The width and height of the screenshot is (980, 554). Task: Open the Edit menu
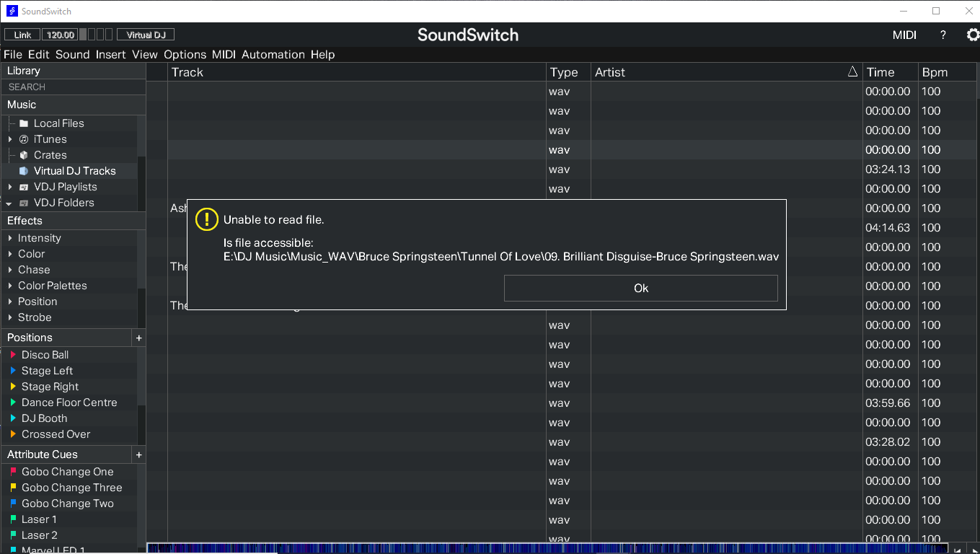pos(39,54)
